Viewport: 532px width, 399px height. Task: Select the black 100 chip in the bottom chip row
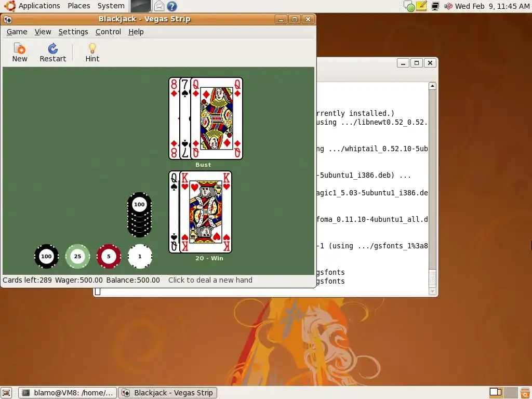point(46,257)
